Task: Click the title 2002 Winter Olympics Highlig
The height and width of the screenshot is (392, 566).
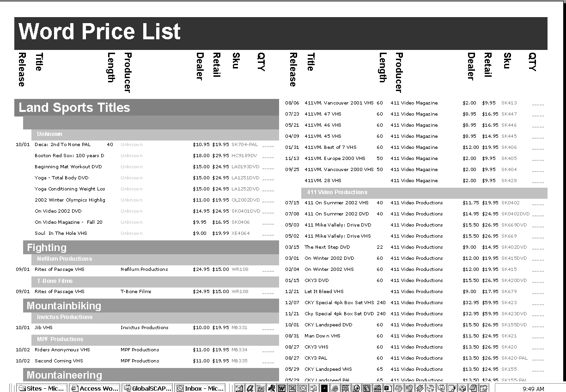Action: pos(70,200)
